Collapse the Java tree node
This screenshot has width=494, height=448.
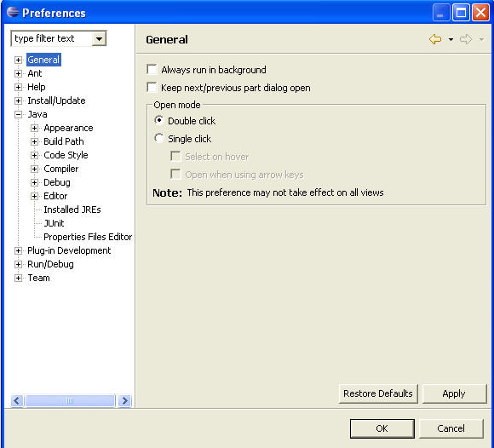pos(18,114)
